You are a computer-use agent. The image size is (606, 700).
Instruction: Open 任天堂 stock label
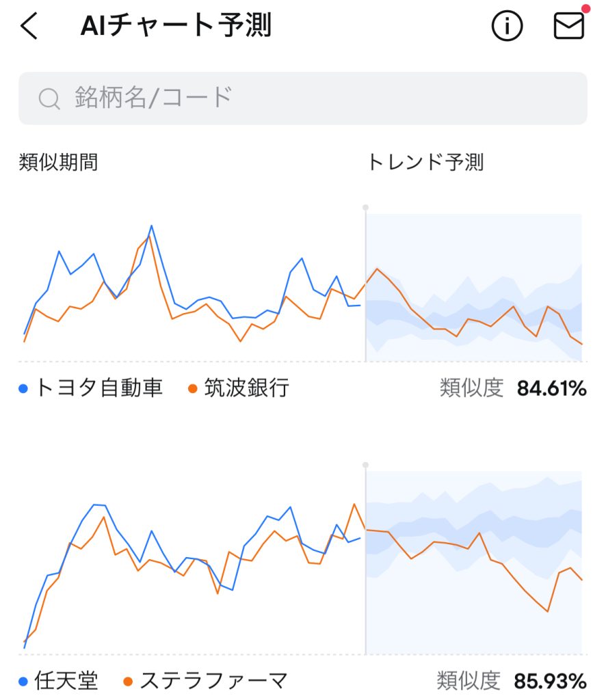point(66,681)
